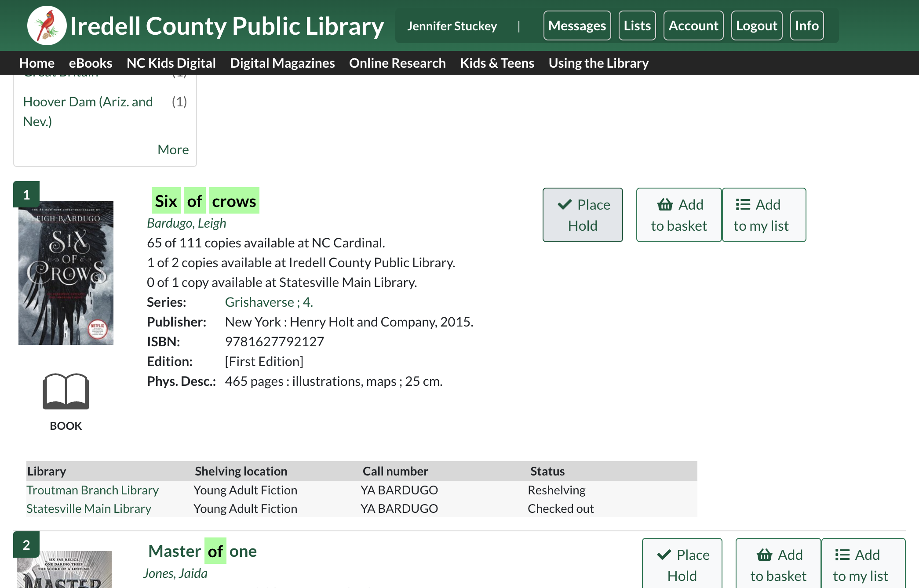Place Hold on Six of Crows
The image size is (919, 588).
pyautogui.click(x=583, y=215)
